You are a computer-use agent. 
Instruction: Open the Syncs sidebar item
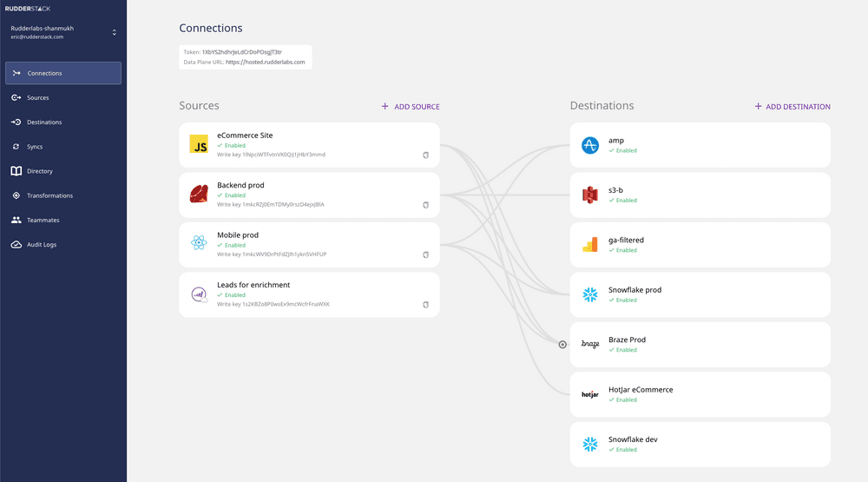pyautogui.click(x=35, y=147)
